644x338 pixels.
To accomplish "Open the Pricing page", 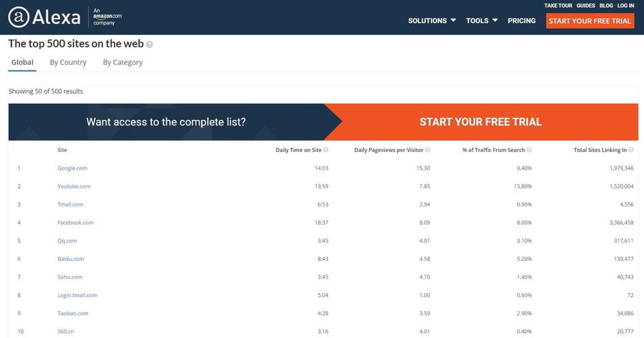I will [x=521, y=20].
